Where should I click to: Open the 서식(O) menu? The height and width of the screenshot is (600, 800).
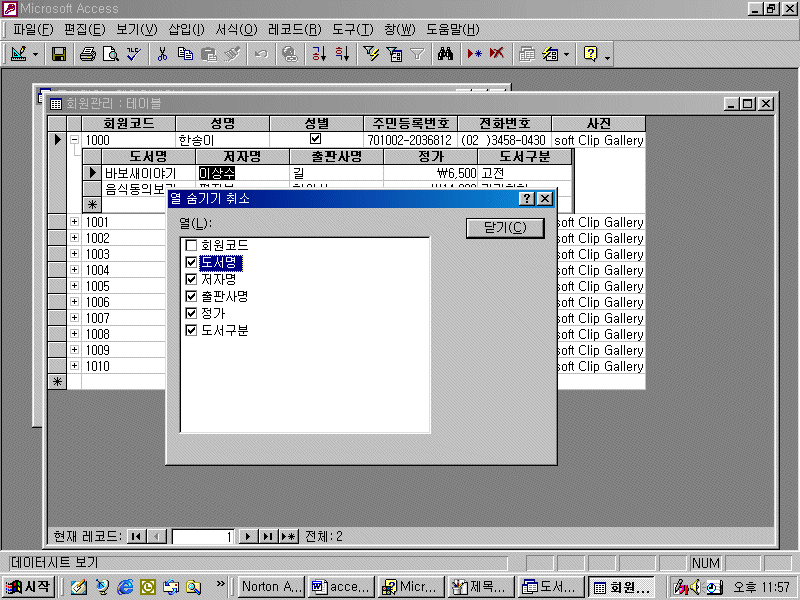(x=236, y=30)
